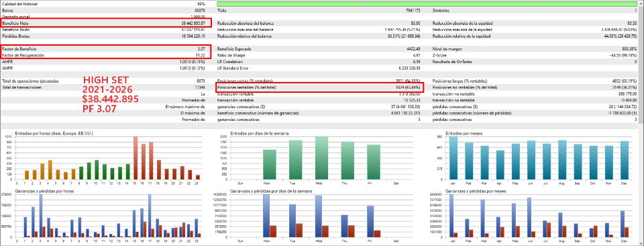Select the Sharpe ratio value 4.97
644x246 pixels.
pyautogui.click(x=416, y=55)
